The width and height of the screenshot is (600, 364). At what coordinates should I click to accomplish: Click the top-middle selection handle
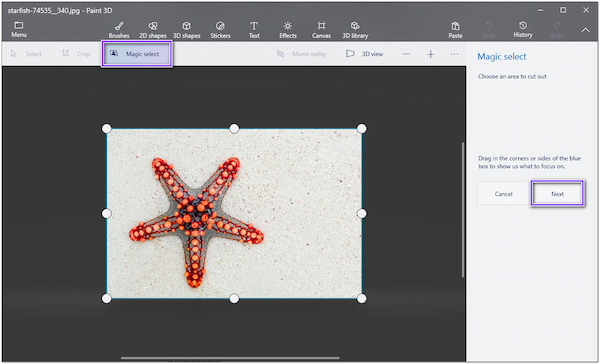point(234,129)
